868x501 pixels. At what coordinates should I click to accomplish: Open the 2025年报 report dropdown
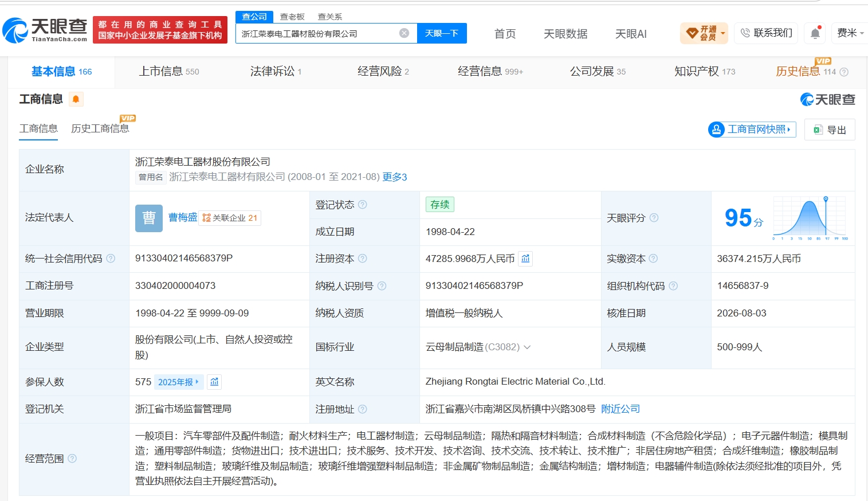179,382
